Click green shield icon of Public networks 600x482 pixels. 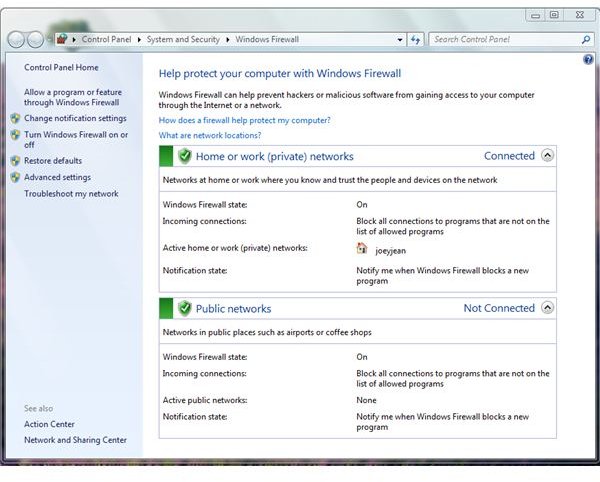point(184,308)
